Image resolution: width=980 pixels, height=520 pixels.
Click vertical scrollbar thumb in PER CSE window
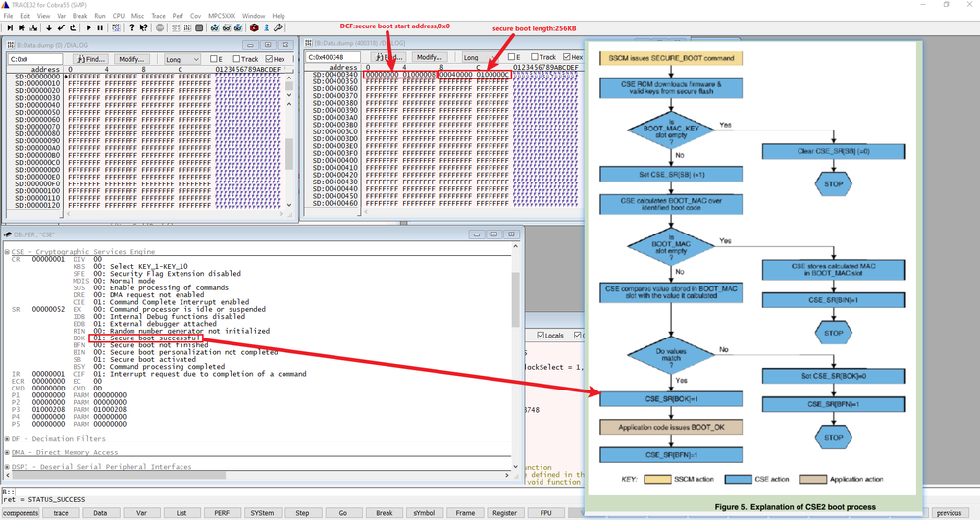tap(516, 298)
